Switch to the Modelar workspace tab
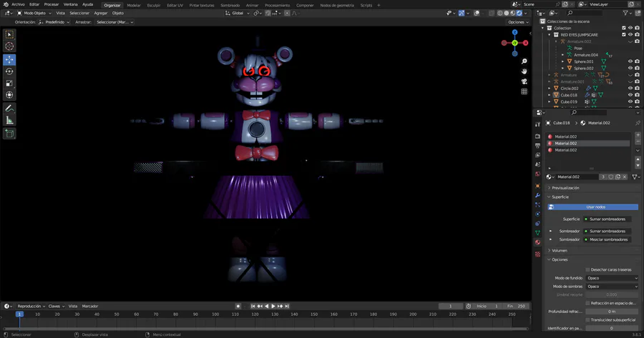This screenshot has height=338, width=644. pos(134,5)
